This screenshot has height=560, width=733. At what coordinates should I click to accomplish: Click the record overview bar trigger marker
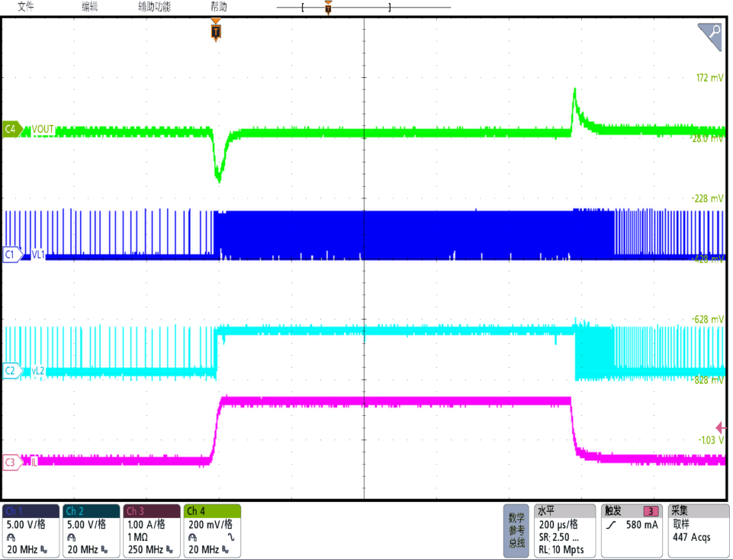pos(328,8)
